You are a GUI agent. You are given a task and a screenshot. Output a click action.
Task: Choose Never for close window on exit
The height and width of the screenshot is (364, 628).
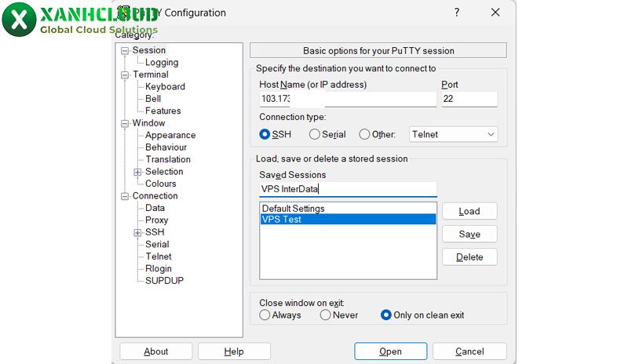pos(325,315)
